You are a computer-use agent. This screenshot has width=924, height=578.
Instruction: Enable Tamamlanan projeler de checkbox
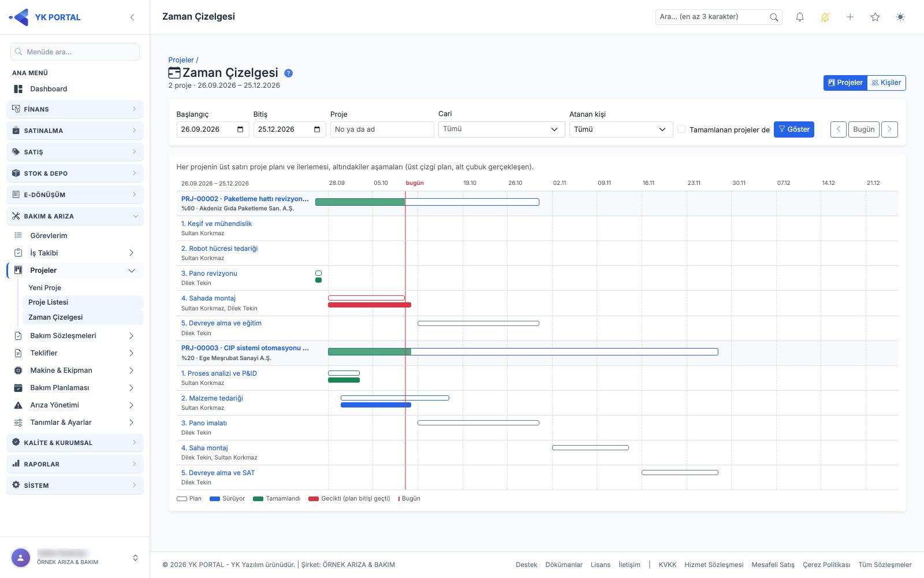click(681, 129)
